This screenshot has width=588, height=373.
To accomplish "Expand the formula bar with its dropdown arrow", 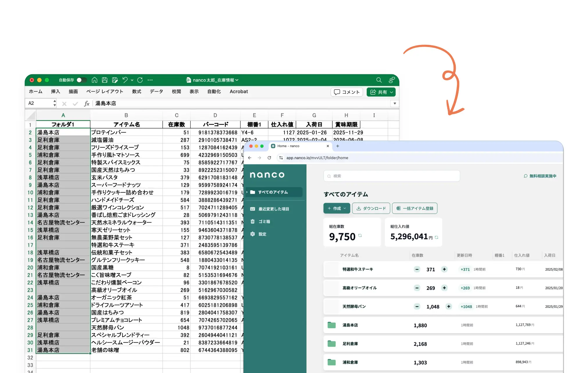I will coord(395,103).
